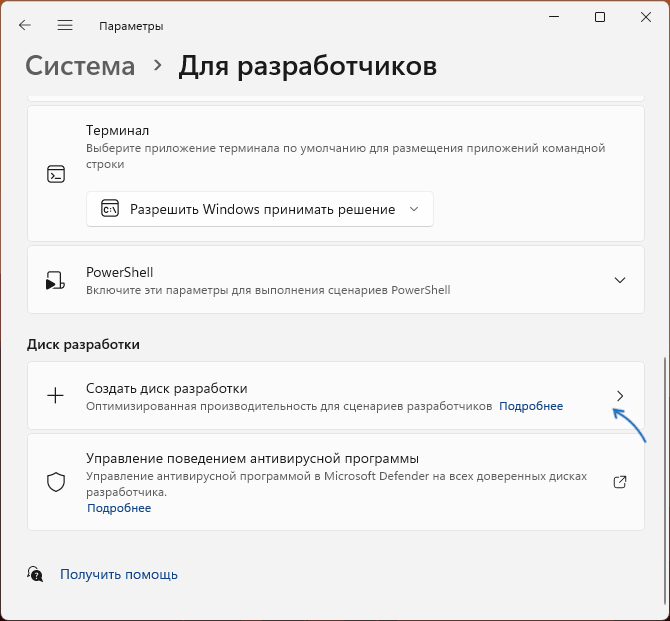This screenshot has height=621, width=670.
Task: Open the hamburger navigation menu
Action: (x=65, y=26)
